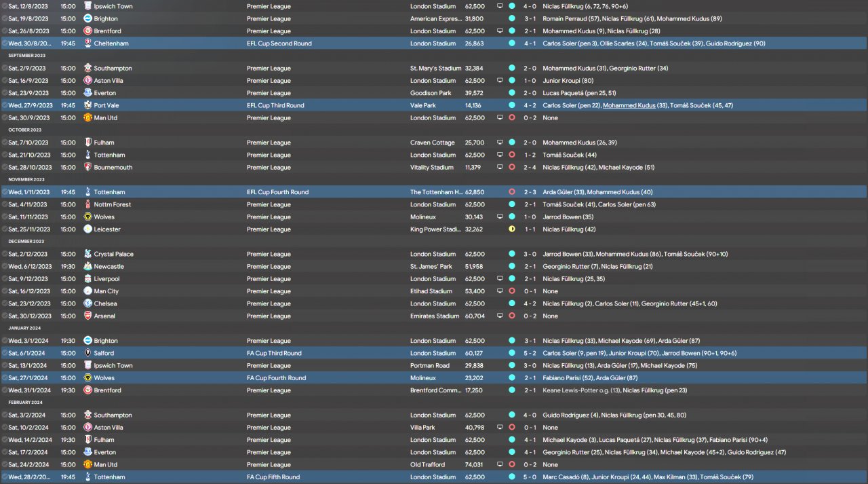The image size is (868, 484).
Task: Click the Sat, 24/2/2024 date cell
Action: tap(28, 465)
